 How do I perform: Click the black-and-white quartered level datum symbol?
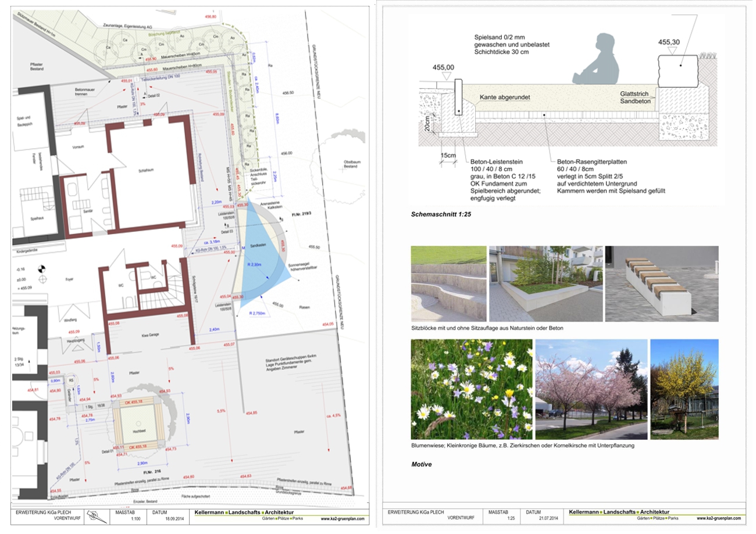coord(41,269)
